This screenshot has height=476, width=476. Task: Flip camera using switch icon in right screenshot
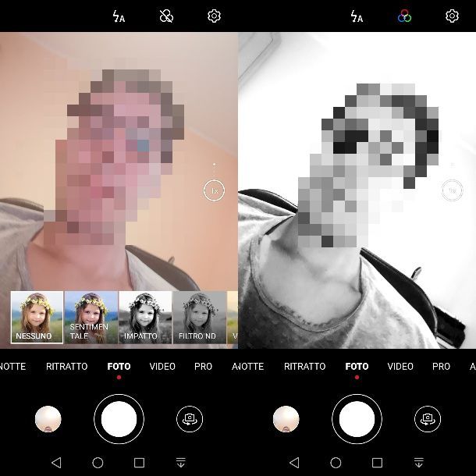pyautogui.click(x=428, y=419)
